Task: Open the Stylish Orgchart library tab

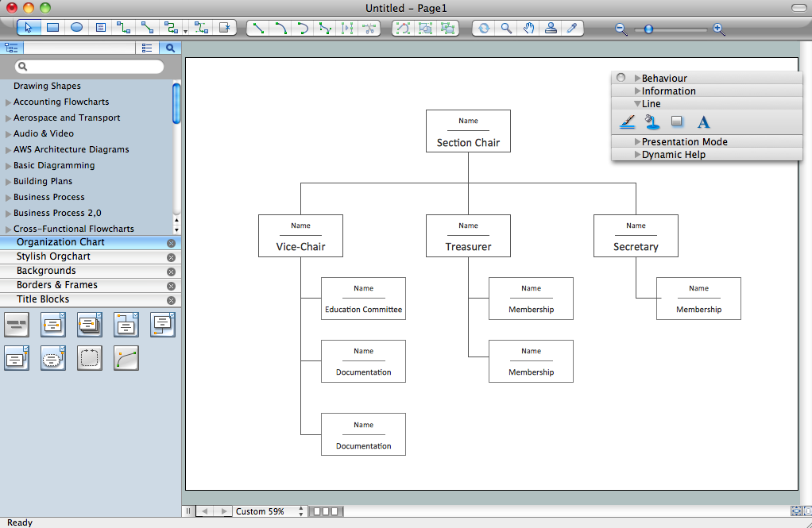Action: pos(53,256)
